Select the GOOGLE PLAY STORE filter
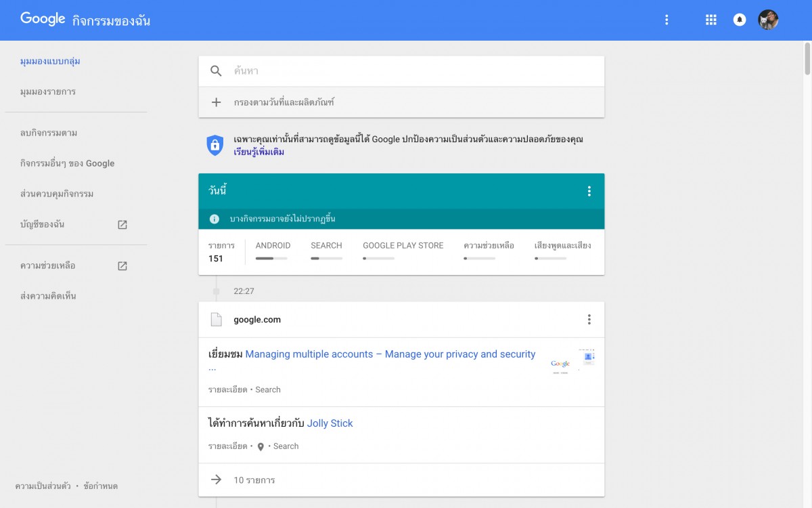The width and height of the screenshot is (812, 508). 403,250
